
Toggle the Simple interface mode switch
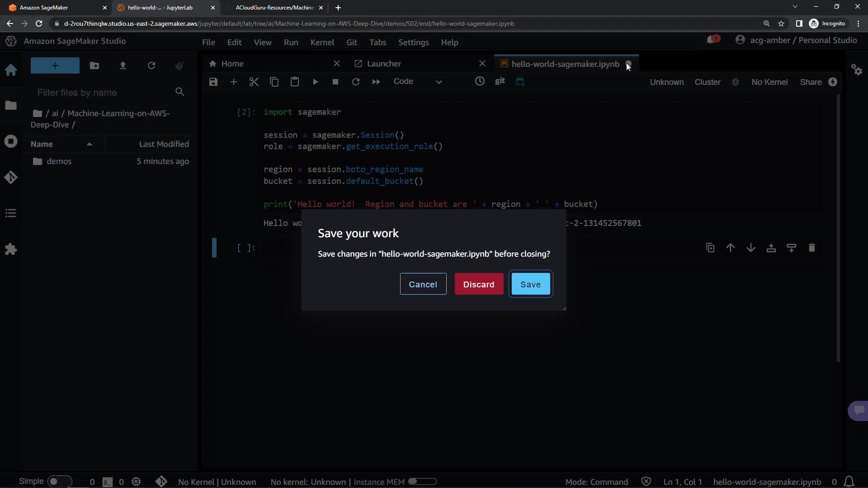pos(59,481)
